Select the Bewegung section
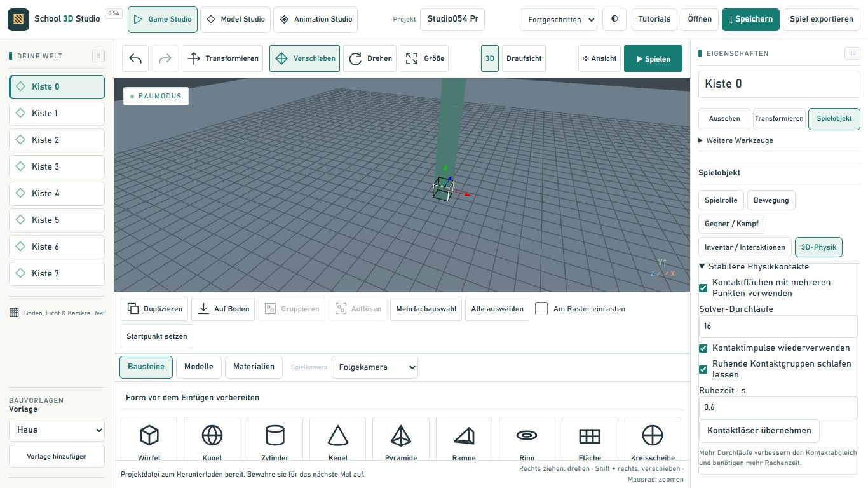Screen dimensions: 868x488 (x=771, y=200)
